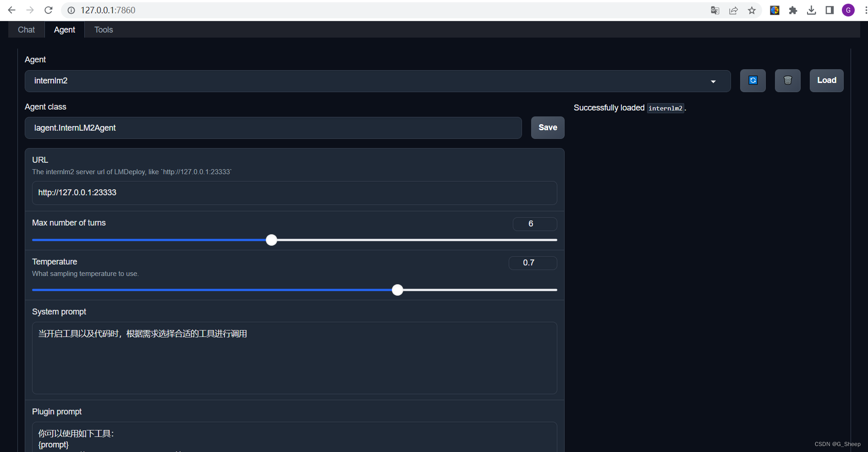View site information icon in address bar

[71, 10]
